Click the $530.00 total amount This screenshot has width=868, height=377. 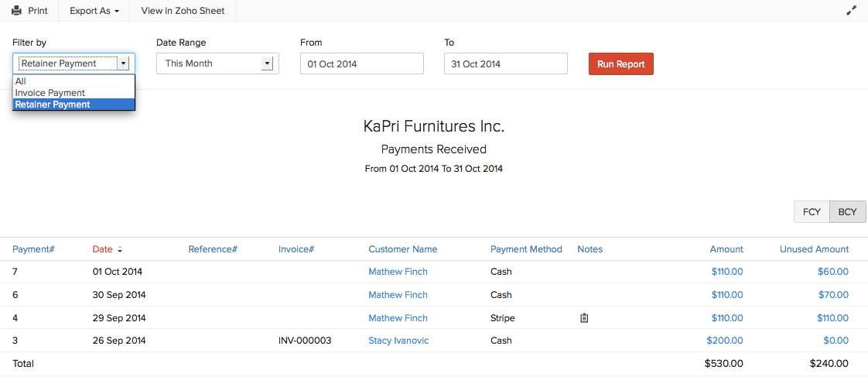[x=724, y=364]
